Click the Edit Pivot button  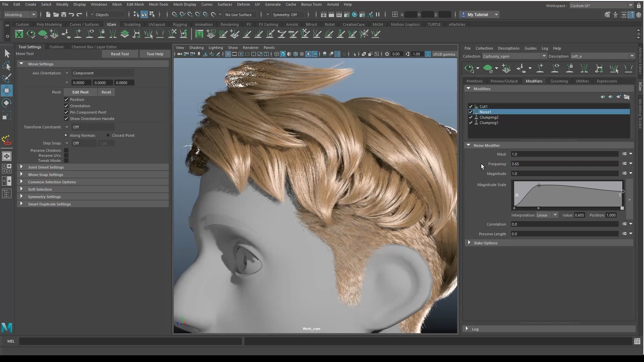(x=80, y=92)
